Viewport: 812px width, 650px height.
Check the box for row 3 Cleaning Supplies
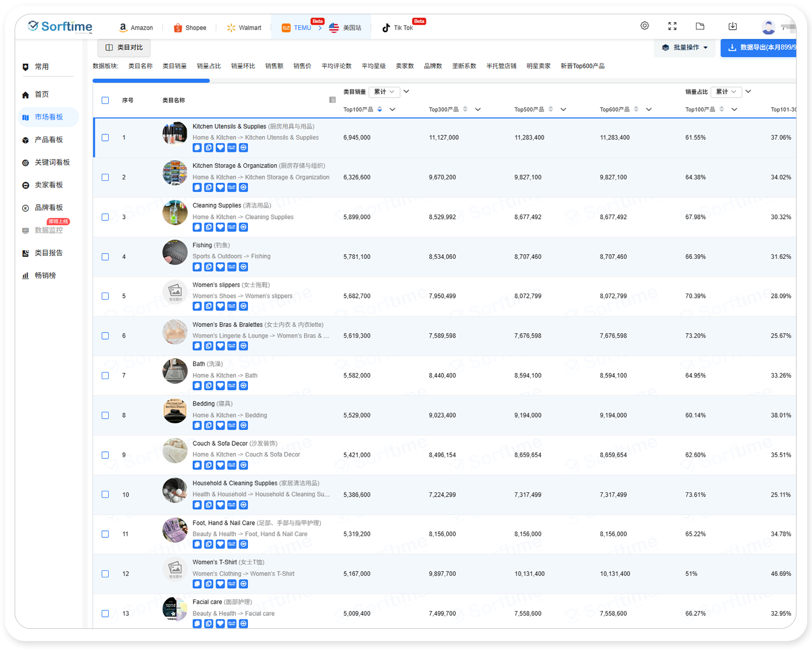point(106,217)
